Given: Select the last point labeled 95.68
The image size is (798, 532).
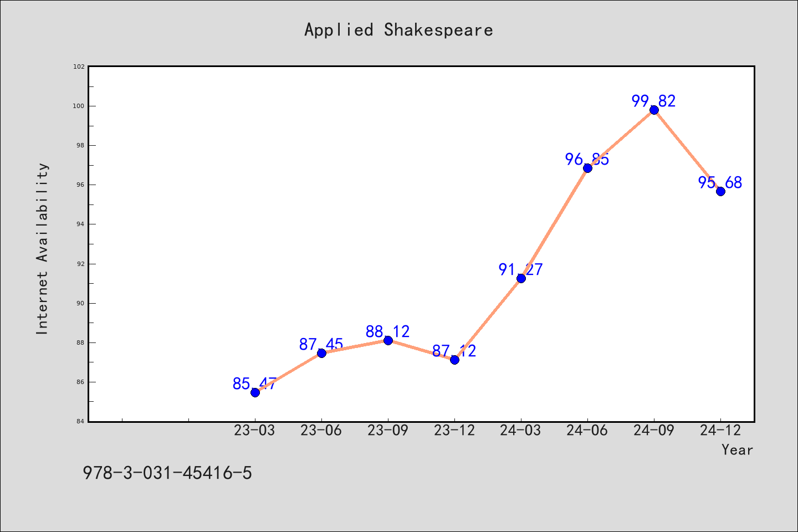Looking at the screenshot, I should click(720, 191).
